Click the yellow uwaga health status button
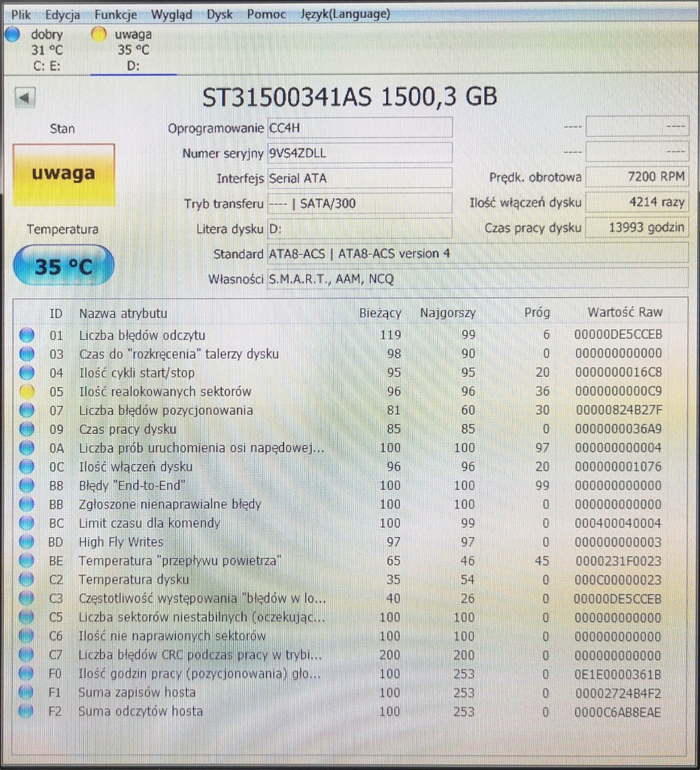The image size is (700, 770). pyautogui.click(x=64, y=174)
